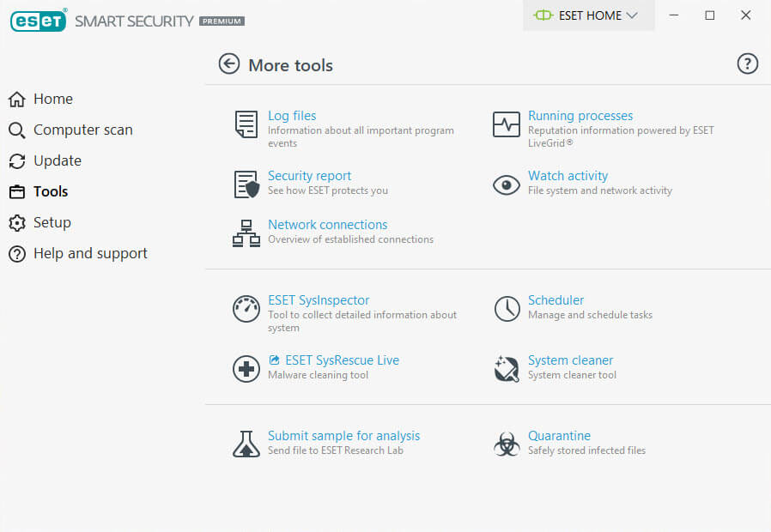Screen dimensions: 771x532
Task: Open Computer scan section
Action: click(83, 130)
